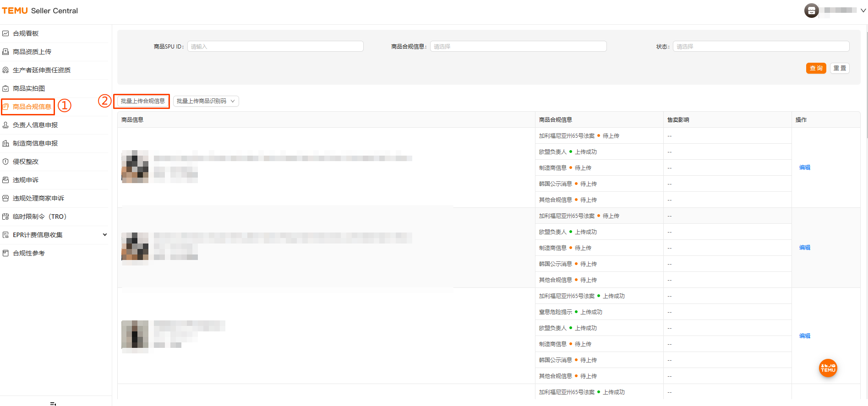Screen dimensions: 868x406
Task: Open the 批量上传商品识别码 dropdown
Action: pos(206,101)
